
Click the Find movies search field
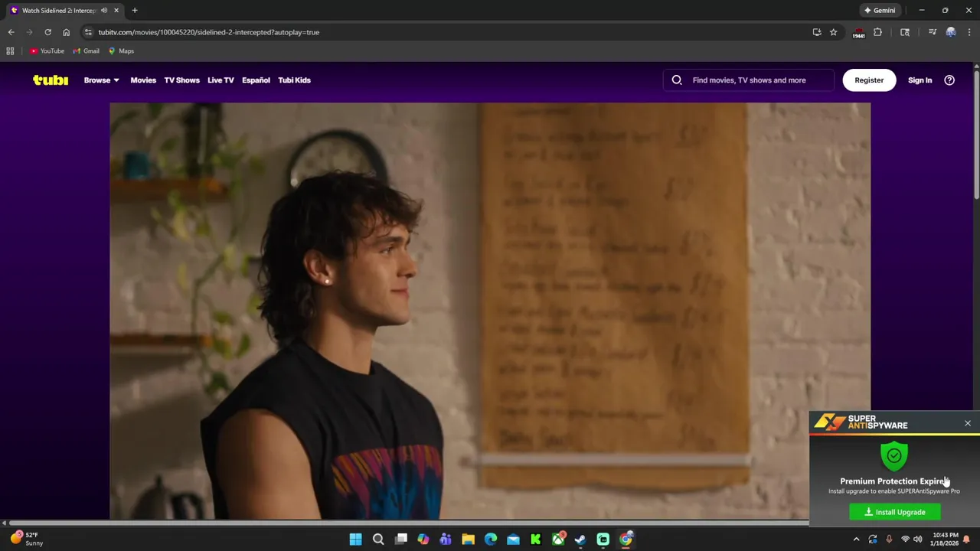[x=748, y=80]
